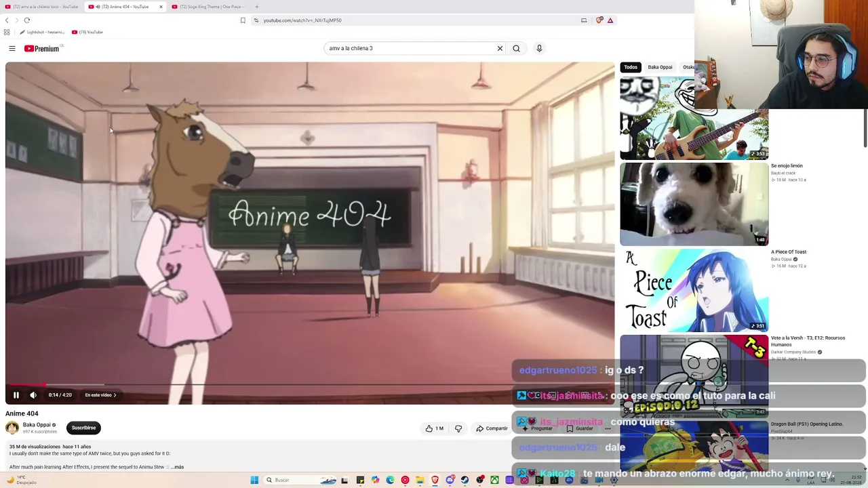This screenshot has height=488, width=868.
Task: Select the 'Todos' filter chip
Action: (631, 67)
